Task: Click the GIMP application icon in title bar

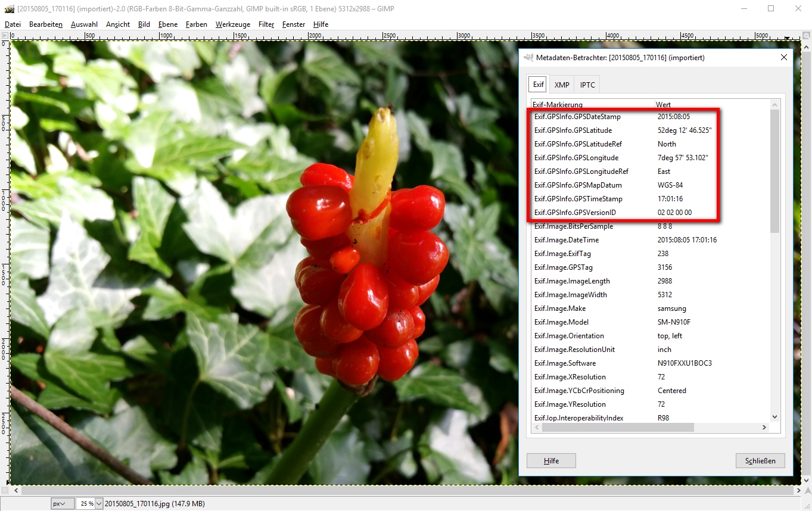Action: pos(9,9)
